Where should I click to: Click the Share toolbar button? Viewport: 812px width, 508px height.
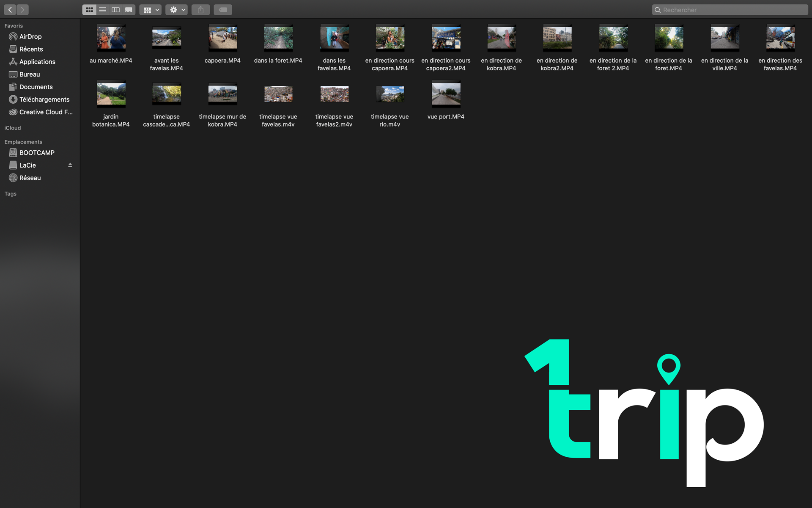[x=200, y=10]
